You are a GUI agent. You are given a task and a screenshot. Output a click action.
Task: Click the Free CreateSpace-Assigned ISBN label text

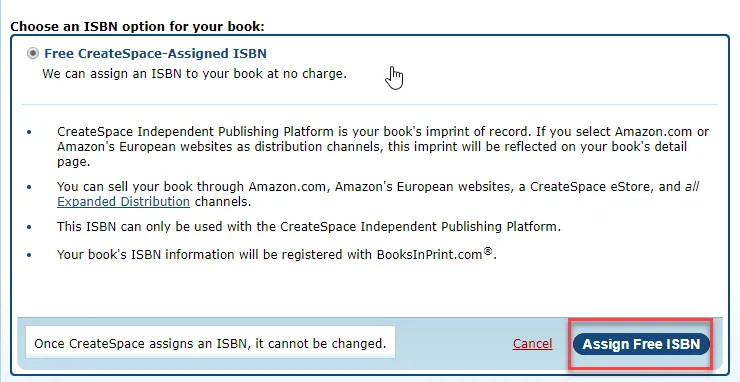155,53
